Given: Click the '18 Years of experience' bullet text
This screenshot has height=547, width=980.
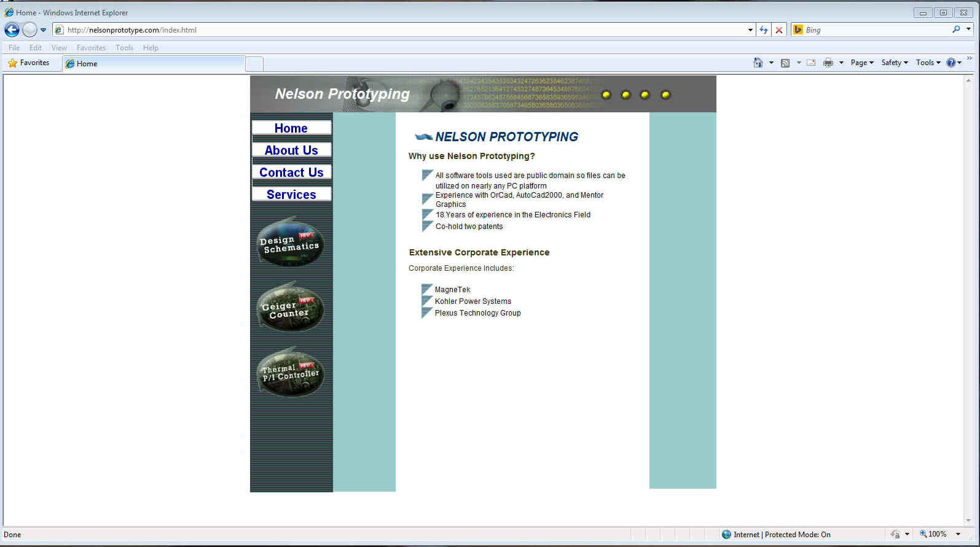Looking at the screenshot, I should (x=513, y=215).
